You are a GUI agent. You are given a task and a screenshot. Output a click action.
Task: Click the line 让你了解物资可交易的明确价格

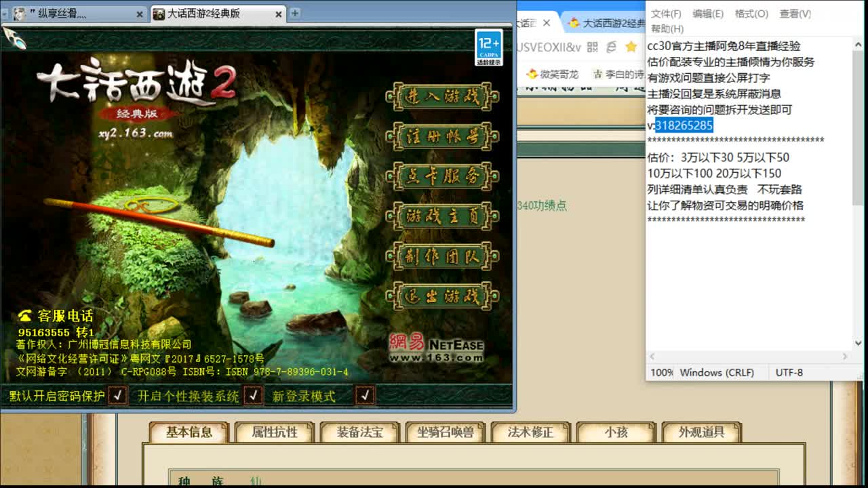tap(726, 205)
